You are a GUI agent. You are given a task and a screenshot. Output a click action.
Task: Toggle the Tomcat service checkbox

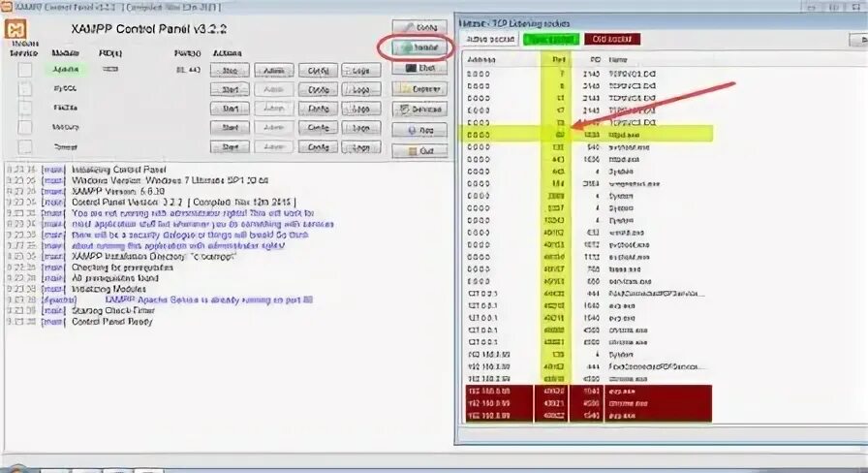[x=25, y=146]
